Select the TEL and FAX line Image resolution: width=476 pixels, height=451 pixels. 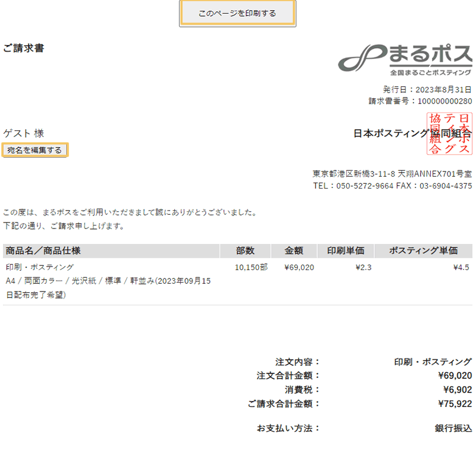(393, 186)
